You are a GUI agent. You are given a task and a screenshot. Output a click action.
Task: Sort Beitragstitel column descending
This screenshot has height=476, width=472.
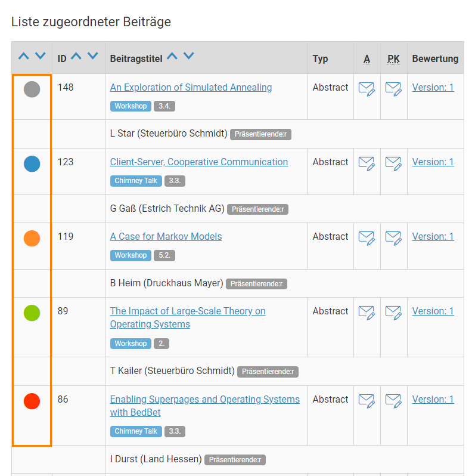pyautogui.click(x=189, y=57)
